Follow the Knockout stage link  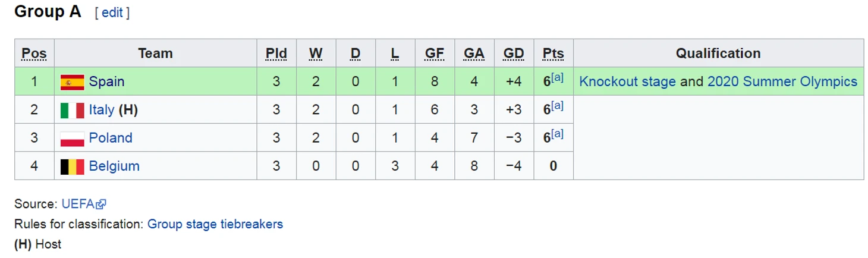(627, 82)
